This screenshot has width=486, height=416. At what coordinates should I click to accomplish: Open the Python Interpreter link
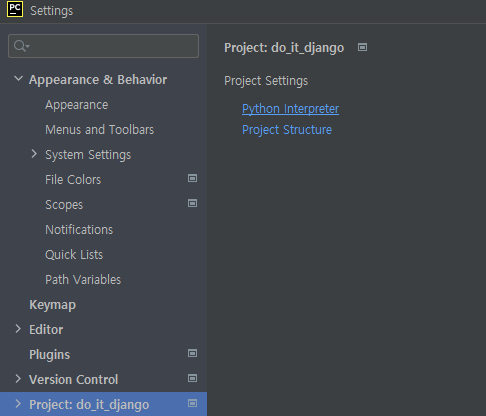click(x=290, y=109)
